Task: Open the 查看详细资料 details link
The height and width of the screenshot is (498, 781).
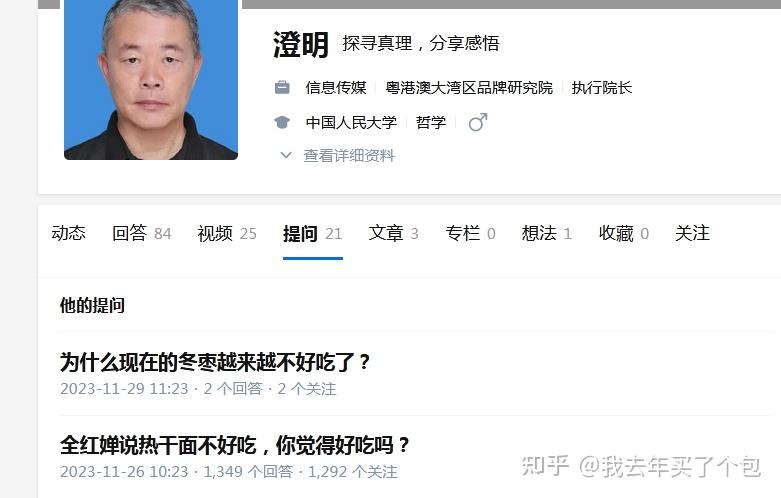Action: pos(349,155)
